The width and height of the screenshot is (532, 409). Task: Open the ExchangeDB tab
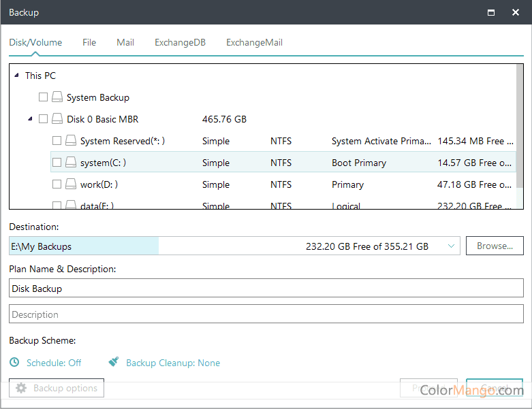180,42
